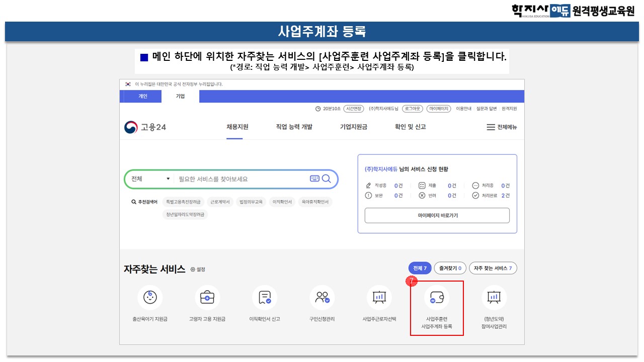Screen dimensions: 644x362
Task: Open the virtual keyboard icon in search bar
Action: point(314,178)
